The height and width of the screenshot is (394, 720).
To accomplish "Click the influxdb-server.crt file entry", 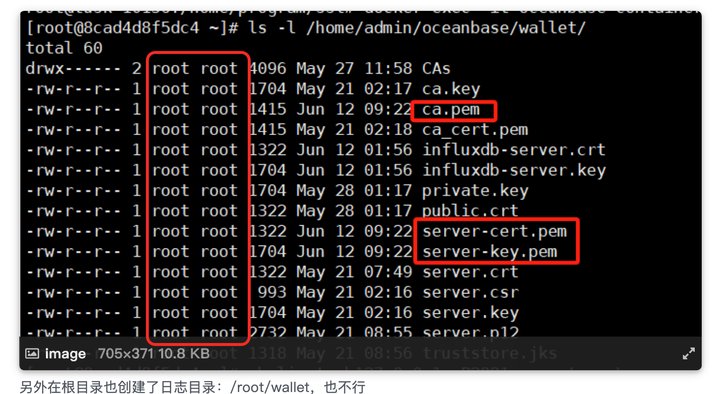I will [513, 150].
